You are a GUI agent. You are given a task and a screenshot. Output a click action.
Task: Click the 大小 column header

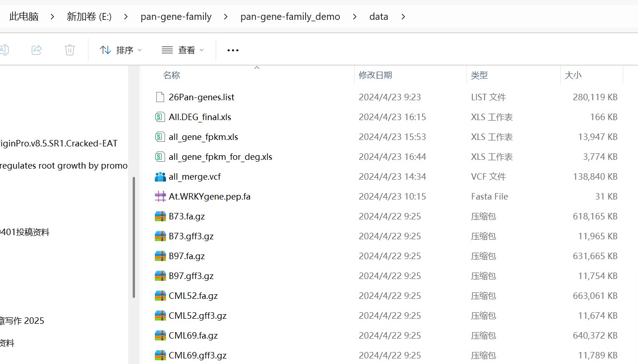tap(573, 75)
